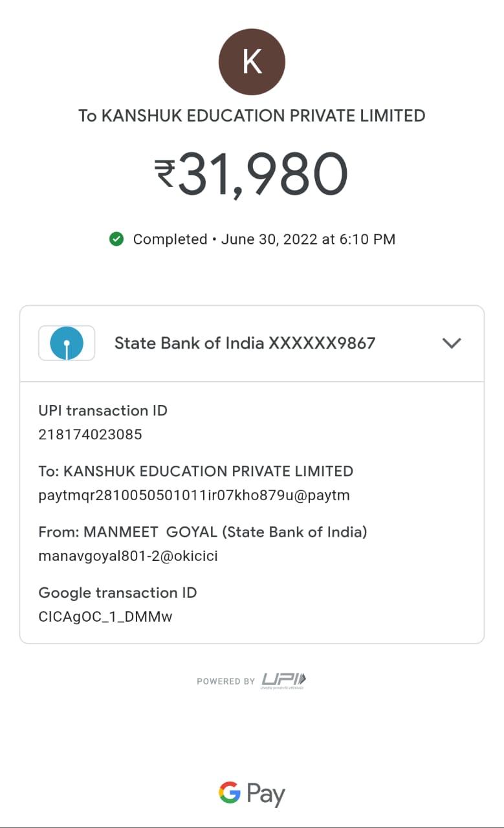Click the 'Pay' wordmark at bottom
This screenshot has height=828, width=504.
pyautogui.click(x=266, y=794)
